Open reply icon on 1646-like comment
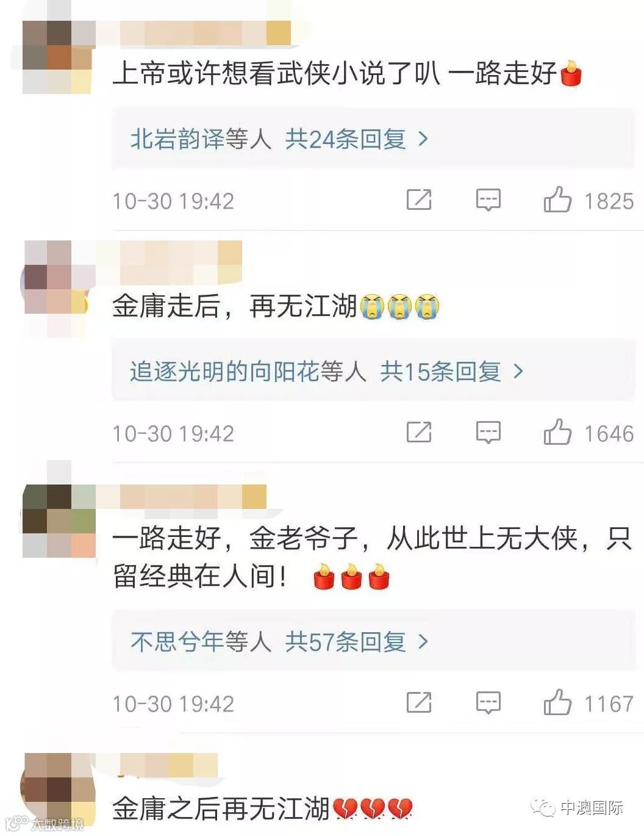Viewport: 644px width, 836px height. [488, 433]
